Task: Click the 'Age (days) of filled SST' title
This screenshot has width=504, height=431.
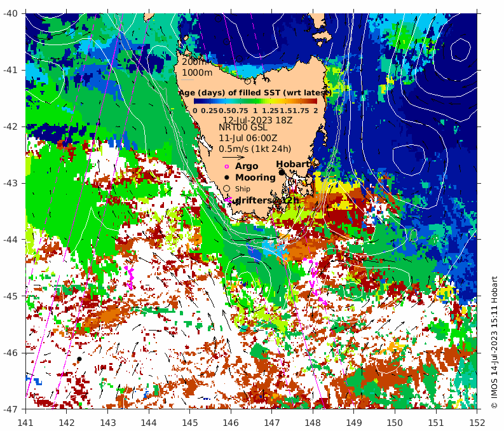Action: click(255, 93)
